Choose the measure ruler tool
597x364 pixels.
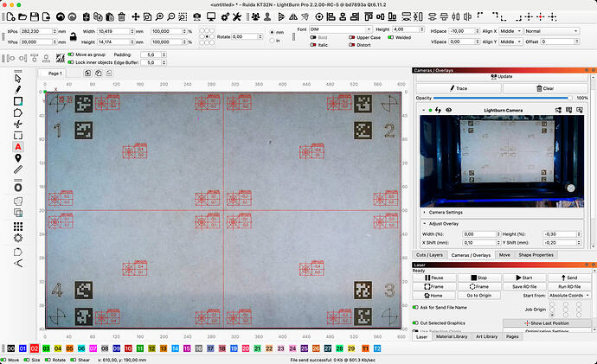pos(18,169)
